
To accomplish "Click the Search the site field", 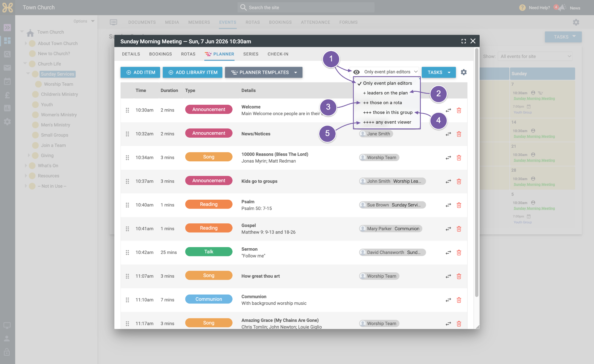I will click(306, 7).
